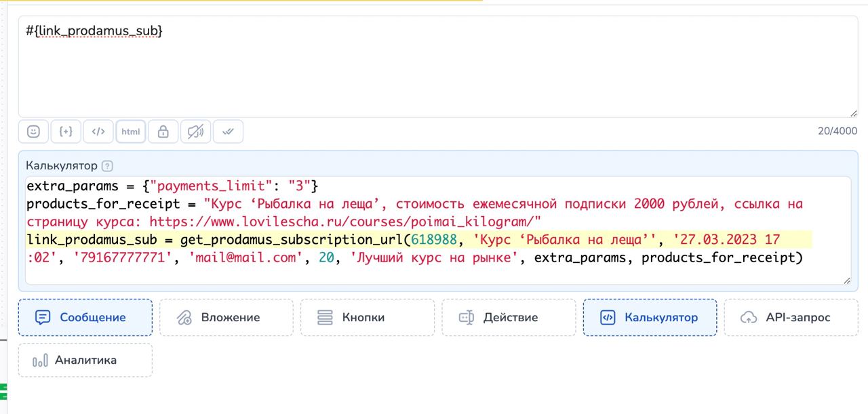Click the calculator field resize handle
The width and height of the screenshot is (868, 414).
pos(847,280)
